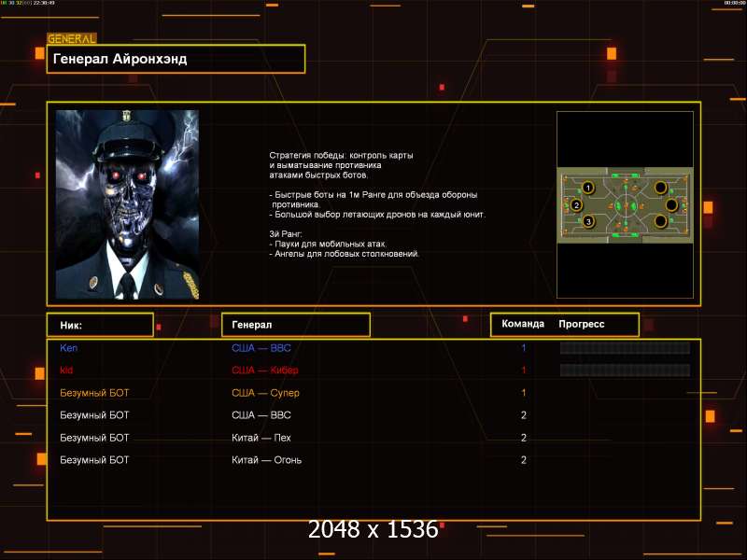
Task: Click the general 'Китай — Огонь'
Action: [x=266, y=460]
